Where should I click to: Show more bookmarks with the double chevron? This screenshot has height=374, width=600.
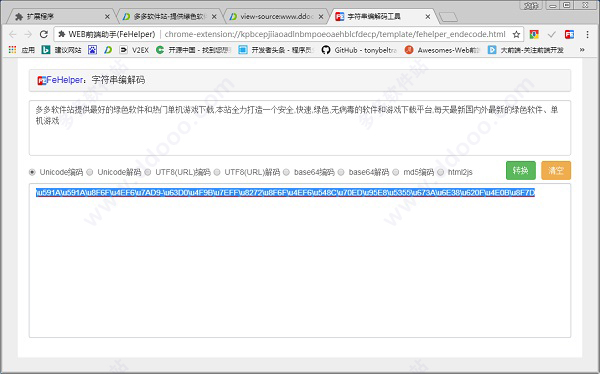pos(582,50)
